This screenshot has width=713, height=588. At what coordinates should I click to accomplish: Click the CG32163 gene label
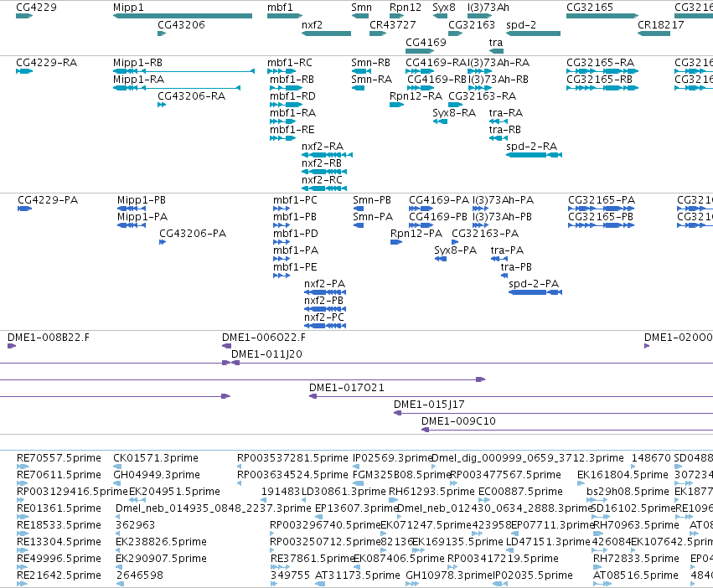472,24
